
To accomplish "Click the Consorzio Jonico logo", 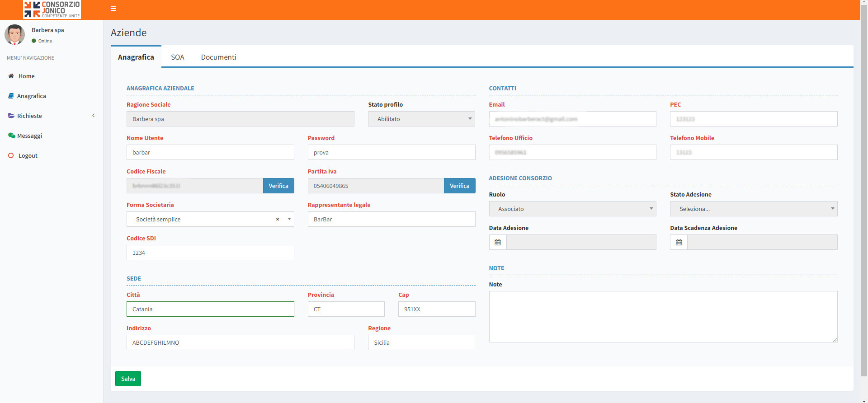I will 52,9.
